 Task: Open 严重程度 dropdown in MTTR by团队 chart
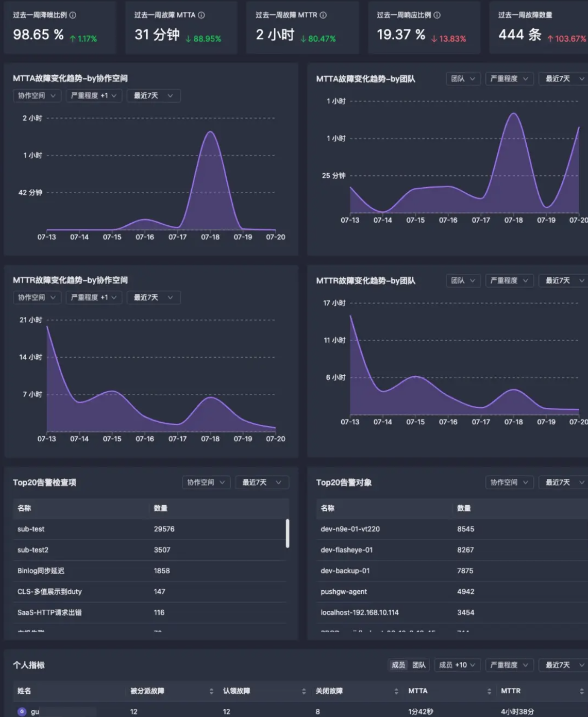point(509,281)
